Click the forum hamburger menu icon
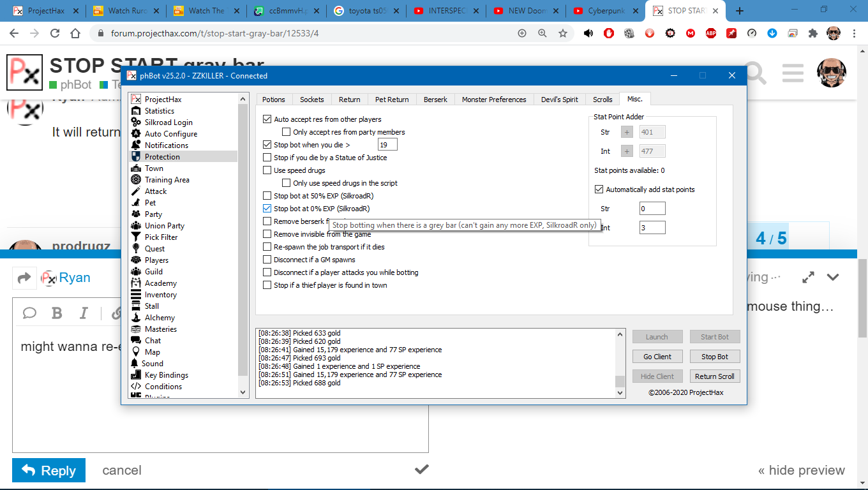This screenshot has width=868, height=490. pyautogui.click(x=793, y=73)
